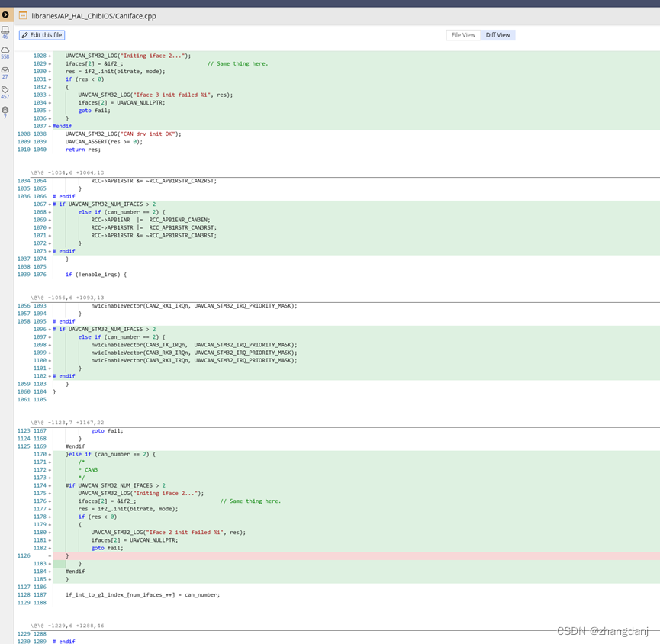Open the tag icon showing 457
Image resolution: width=660 pixels, height=644 pixels.
pos(5,92)
